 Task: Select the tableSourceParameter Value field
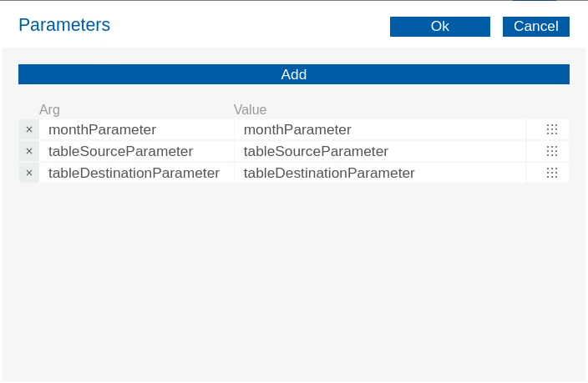pyautogui.click(x=380, y=151)
